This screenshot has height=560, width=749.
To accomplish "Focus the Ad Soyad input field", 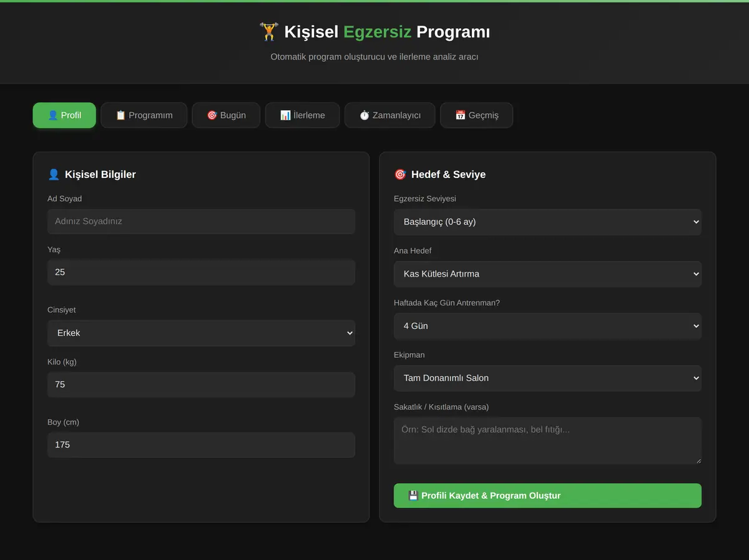I will pyautogui.click(x=201, y=222).
